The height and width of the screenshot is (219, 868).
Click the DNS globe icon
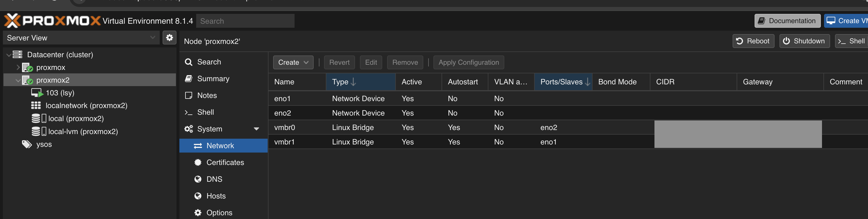coord(198,179)
